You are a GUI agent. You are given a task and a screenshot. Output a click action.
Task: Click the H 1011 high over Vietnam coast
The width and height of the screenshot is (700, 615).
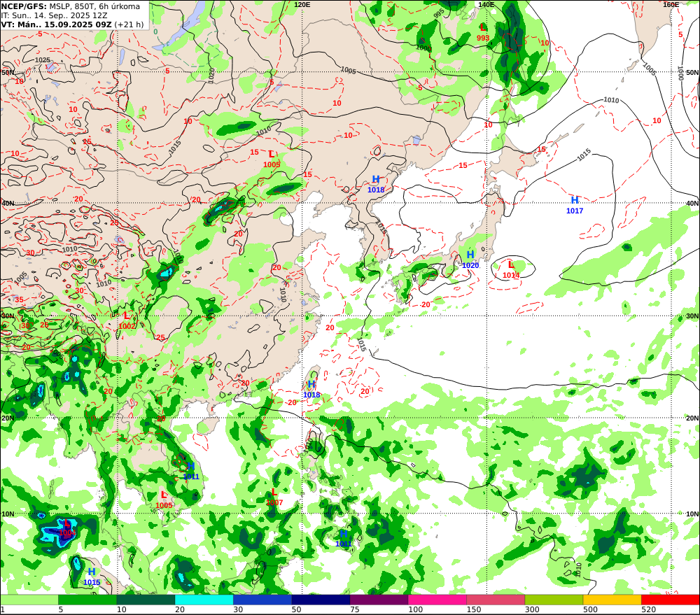(x=191, y=472)
